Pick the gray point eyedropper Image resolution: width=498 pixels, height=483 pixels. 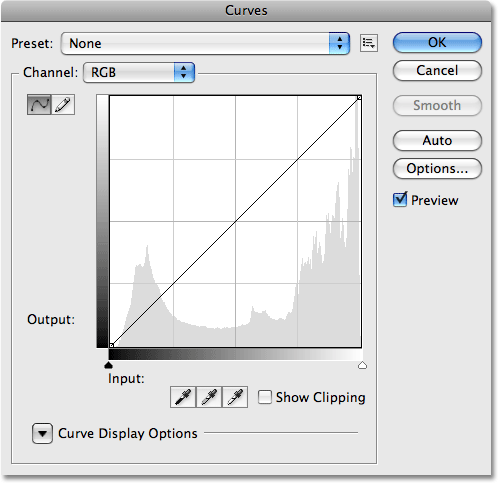point(209,397)
